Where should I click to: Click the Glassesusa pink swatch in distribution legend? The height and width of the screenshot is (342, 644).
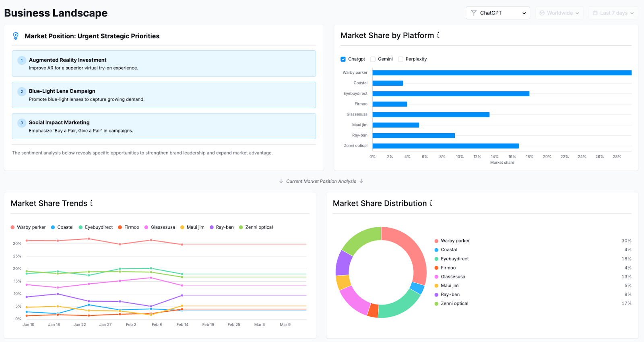point(436,277)
